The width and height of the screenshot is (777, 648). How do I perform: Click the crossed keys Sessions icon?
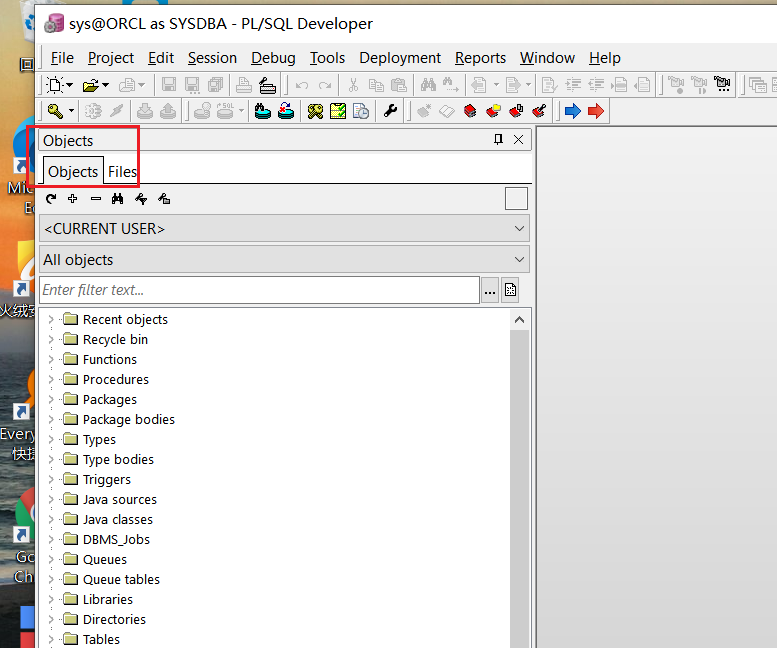(x=315, y=111)
